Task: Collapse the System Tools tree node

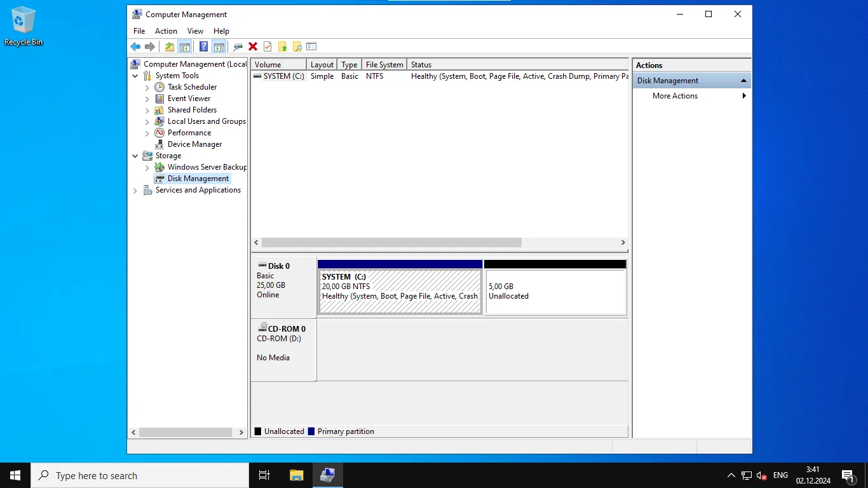Action: pyautogui.click(x=135, y=75)
